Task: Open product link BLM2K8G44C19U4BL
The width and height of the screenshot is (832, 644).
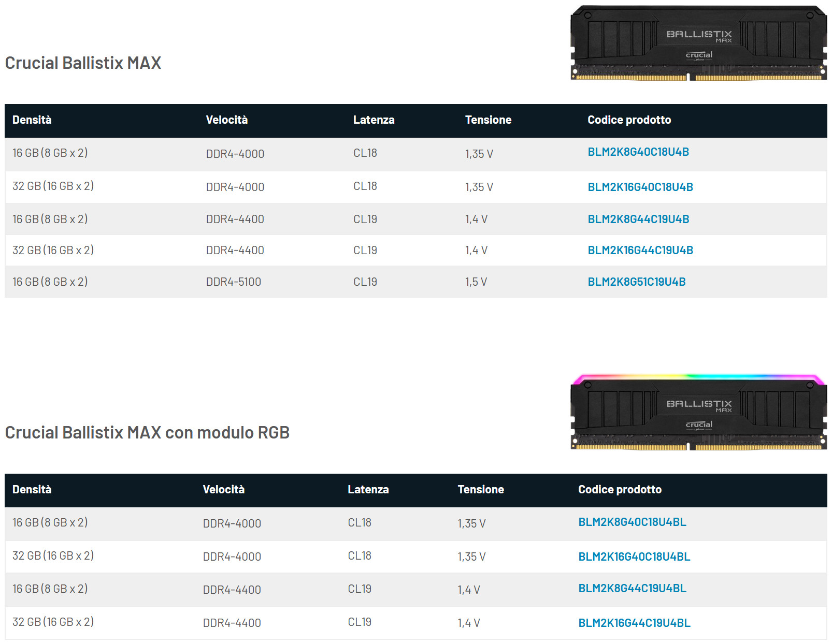Action: [632, 589]
